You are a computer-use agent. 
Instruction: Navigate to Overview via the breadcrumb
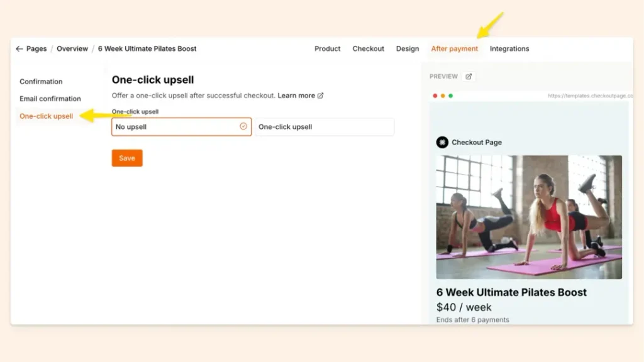pyautogui.click(x=72, y=48)
